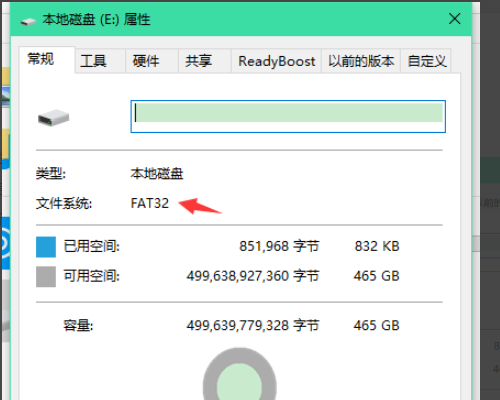Click the large disk drive icon
Viewport: 500px width, 400px height.
pos(53,118)
